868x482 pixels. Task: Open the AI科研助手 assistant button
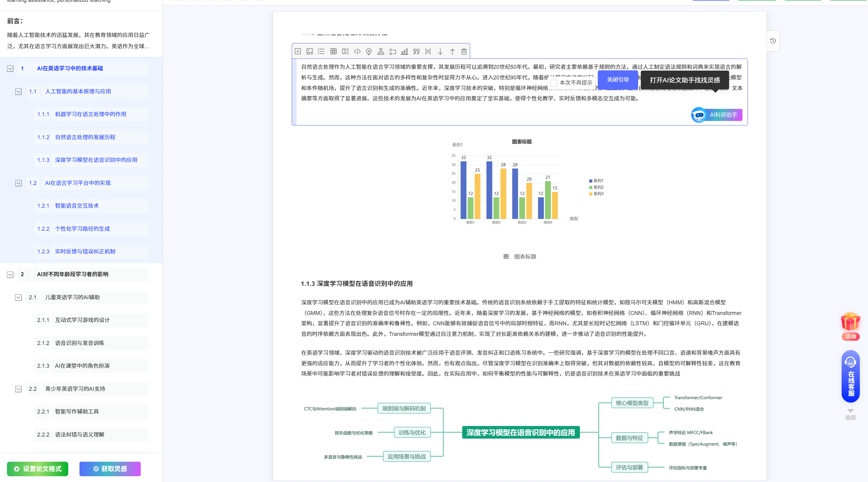717,115
